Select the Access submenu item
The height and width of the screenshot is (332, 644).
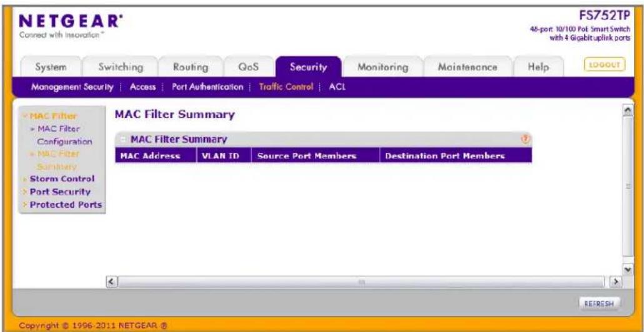142,87
